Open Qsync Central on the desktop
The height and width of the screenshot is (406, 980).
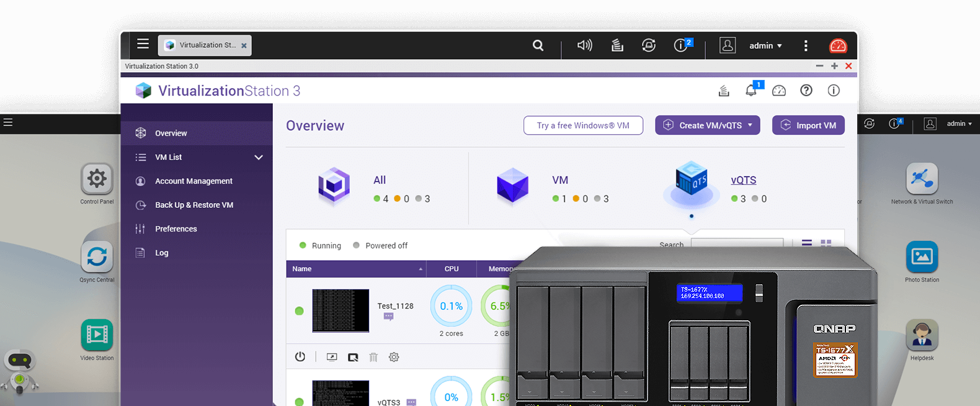point(97,257)
